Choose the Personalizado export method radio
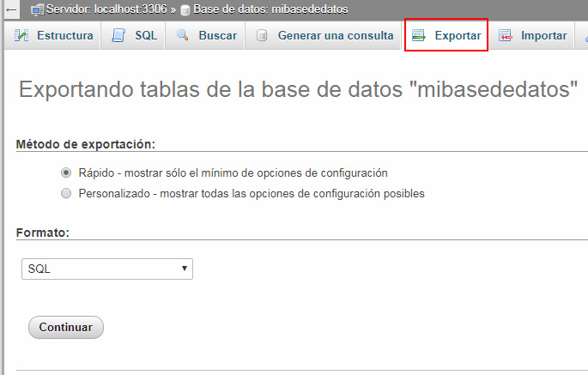 [x=66, y=193]
